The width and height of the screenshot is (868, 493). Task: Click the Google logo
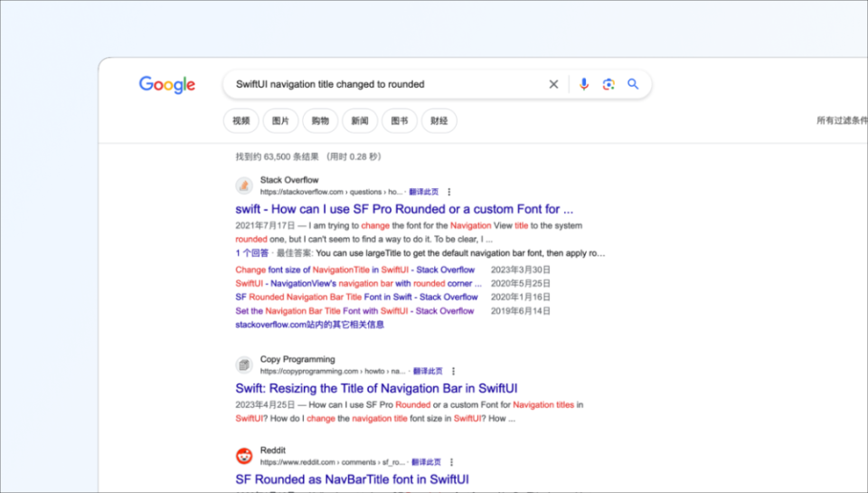[166, 85]
